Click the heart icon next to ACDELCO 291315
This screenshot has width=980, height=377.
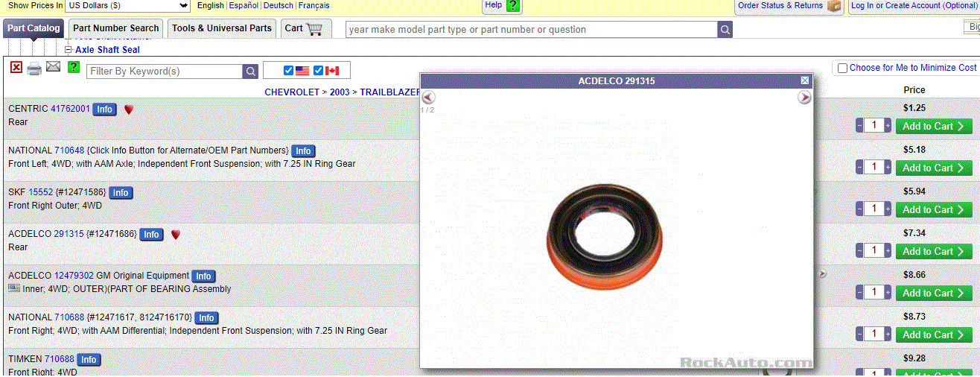pos(176,235)
